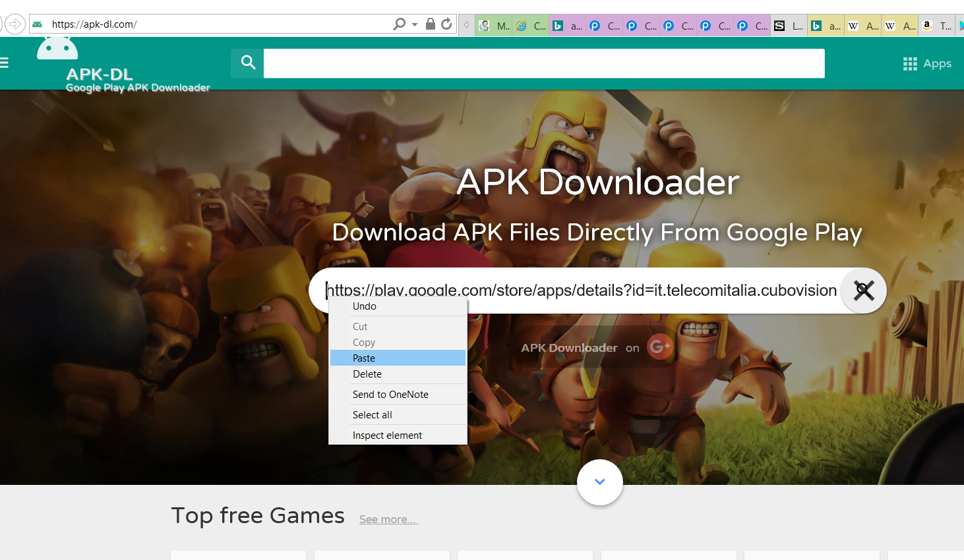Expand the address bar autocomplete dropdown arrow
This screenshot has height=560, width=964.
click(415, 24)
